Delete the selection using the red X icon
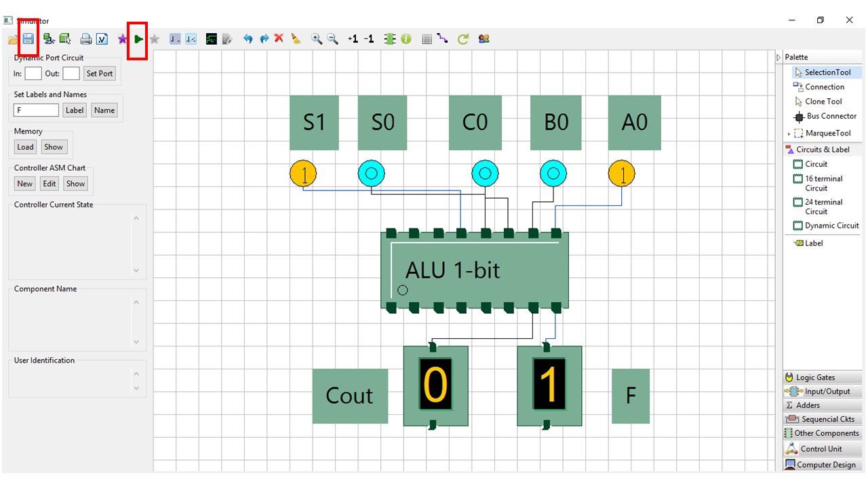The width and height of the screenshot is (868, 488). (279, 38)
